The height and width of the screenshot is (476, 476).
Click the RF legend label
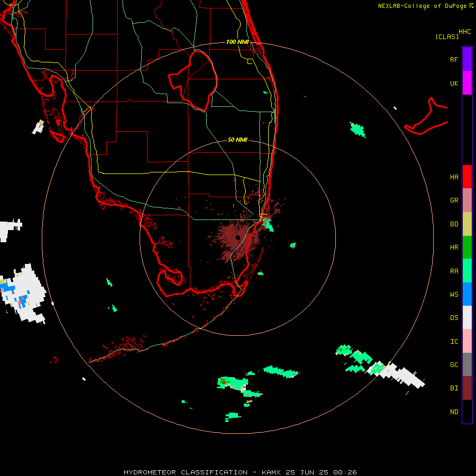454,59
